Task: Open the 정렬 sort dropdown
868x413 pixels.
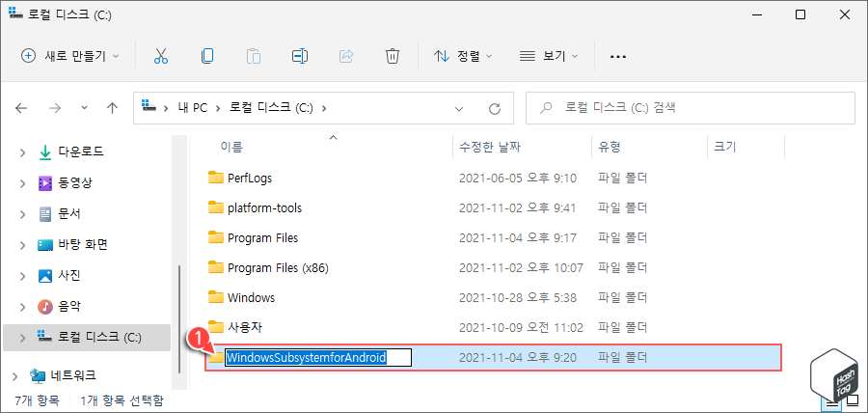Action: click(463, 56)
